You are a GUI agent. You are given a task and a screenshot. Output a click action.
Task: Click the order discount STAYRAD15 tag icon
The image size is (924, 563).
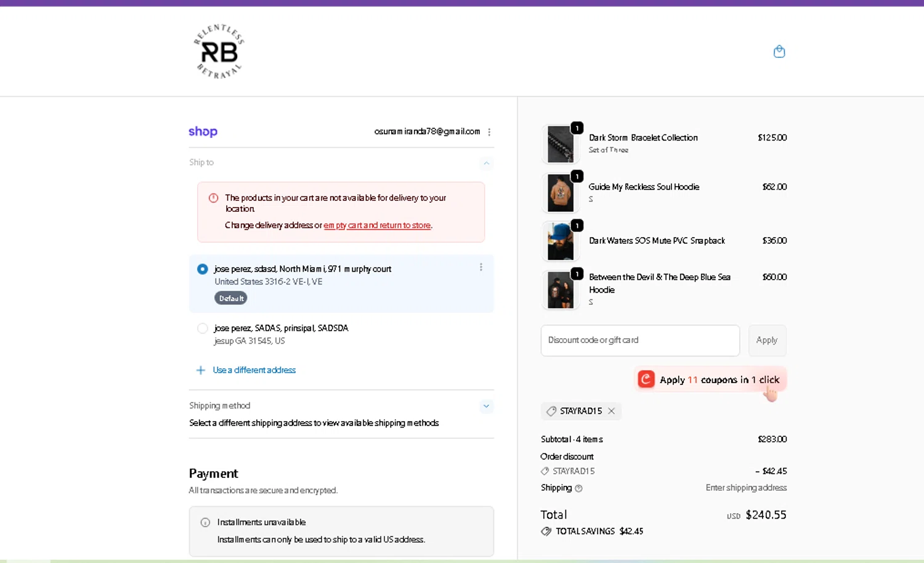pos(545,471)
